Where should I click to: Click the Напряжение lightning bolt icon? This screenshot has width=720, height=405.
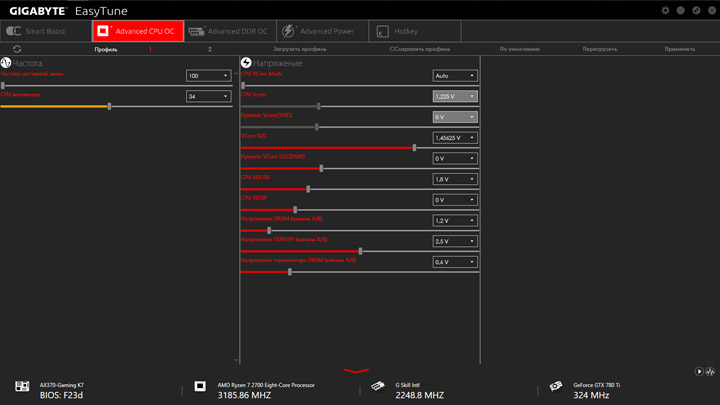[x=246, y=62]
